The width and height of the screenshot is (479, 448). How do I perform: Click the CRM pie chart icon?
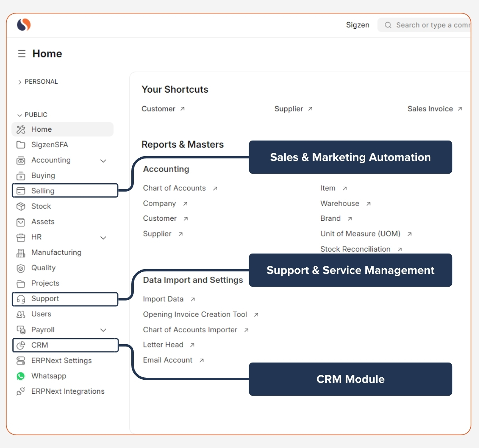(x=21, y=345)
